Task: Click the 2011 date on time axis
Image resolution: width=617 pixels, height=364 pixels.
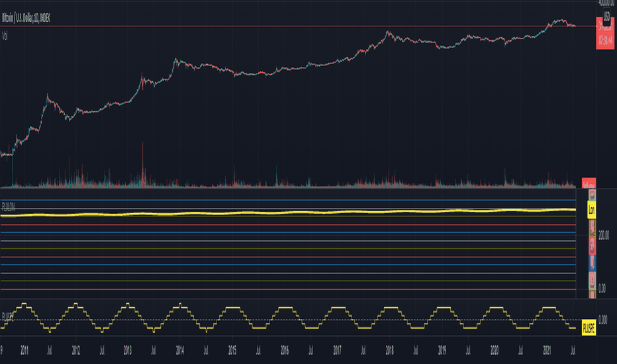Action: (24, 350)
